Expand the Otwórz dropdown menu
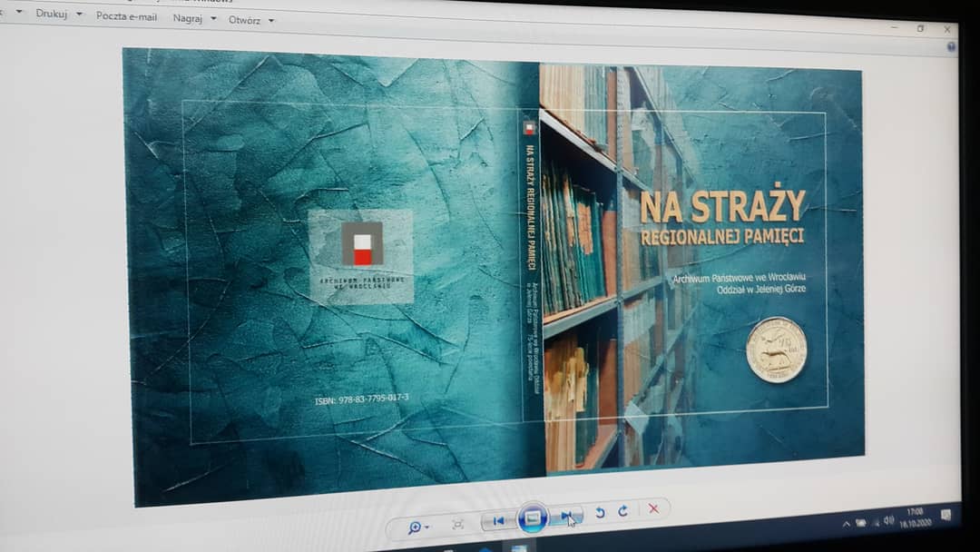This screenshot has height=552, width=980. [271, 21]
